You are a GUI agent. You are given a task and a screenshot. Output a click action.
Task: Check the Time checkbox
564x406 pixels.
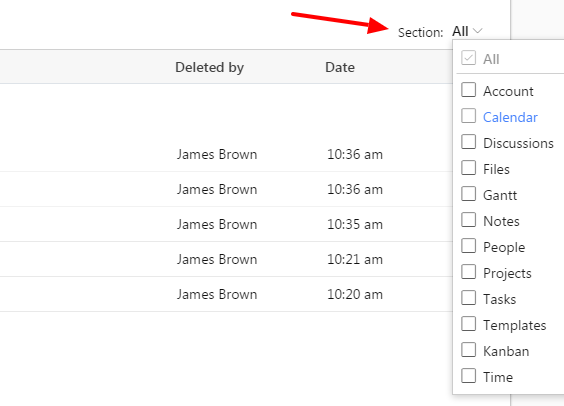468,376
